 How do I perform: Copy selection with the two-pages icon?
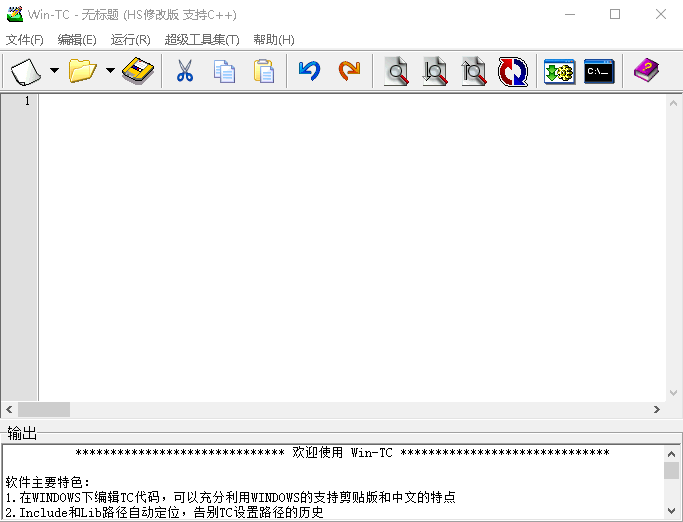[224, 71]
